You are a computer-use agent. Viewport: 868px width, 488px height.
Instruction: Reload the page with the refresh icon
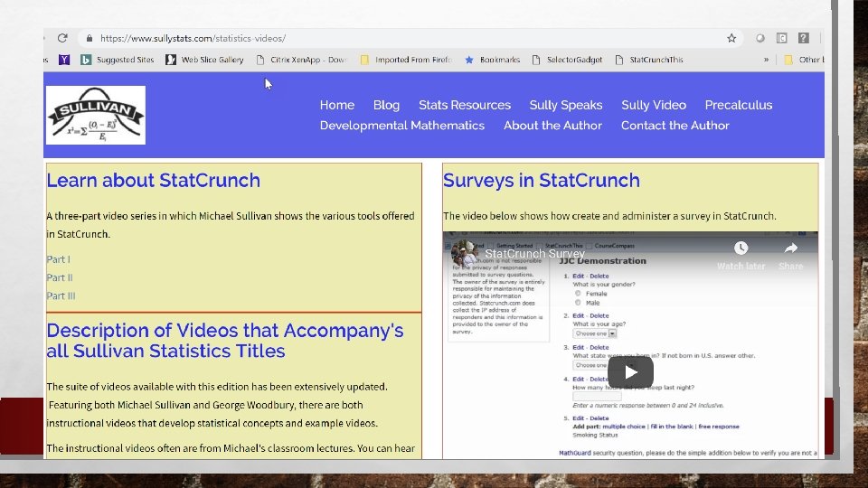(x=62, y=38)
